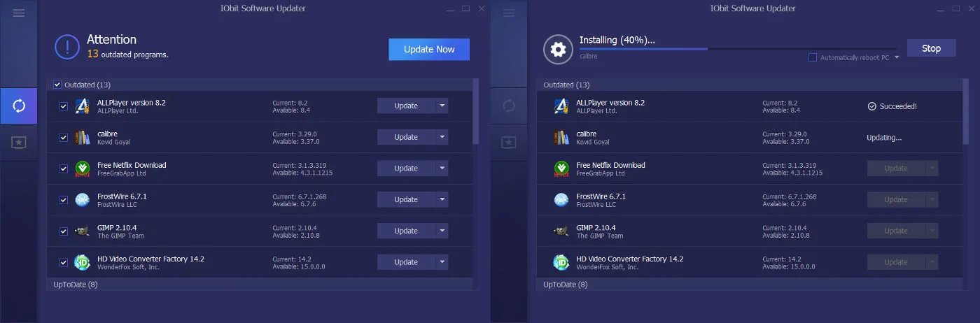Update GIMP 2.10.4 in left window
This screenshot has width=980, height=323.
(x=406, y=231)
